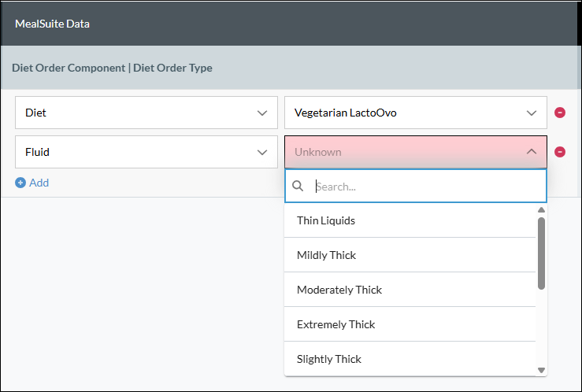Open the Fluid component dropdown
The width and height of the screenshot is (582, 392).
[x=146, y=152]
